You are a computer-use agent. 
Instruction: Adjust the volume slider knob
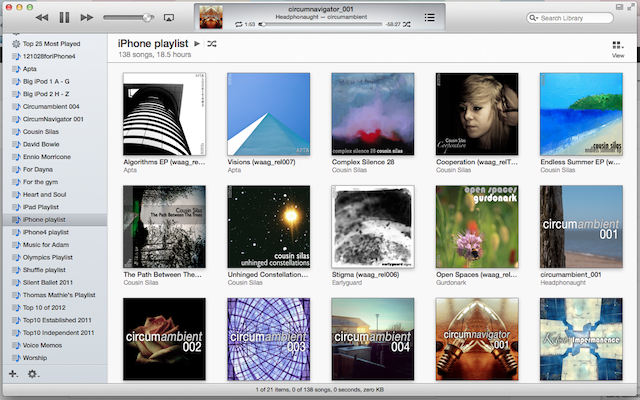147,18
